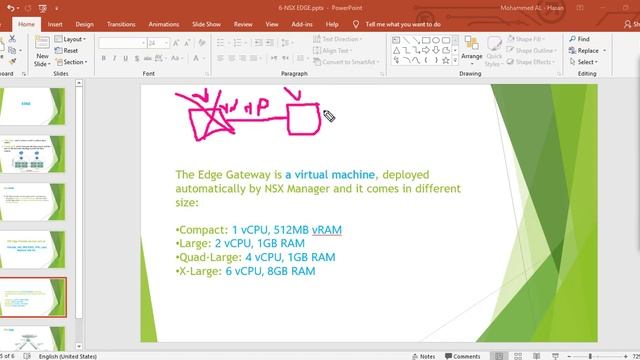This screenshot has height=360, width=640.
Task: Open the Font Color dropdown arrow
Action: pos(204,58)
